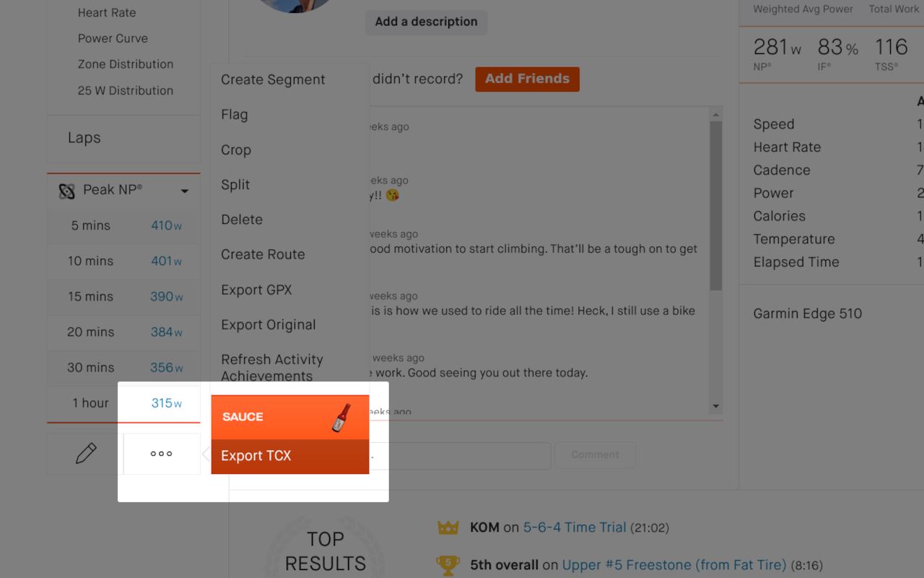This screenshot has width=924, height=578.
Task: Open 25 W Distribution in sidebar
Action: 126,90
